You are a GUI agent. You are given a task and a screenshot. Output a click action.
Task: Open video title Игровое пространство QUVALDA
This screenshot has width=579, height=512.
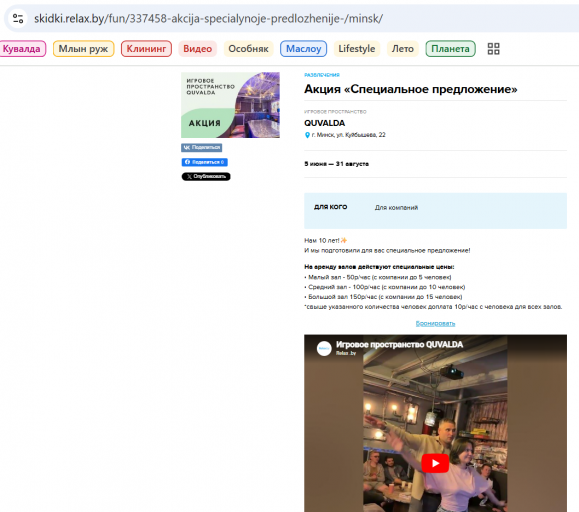point(399,344)
